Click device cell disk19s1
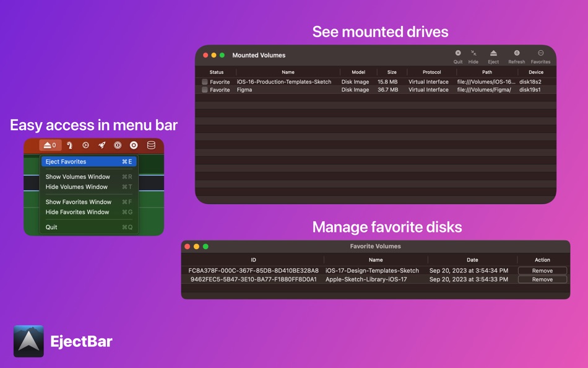Image resolution: width=588 pixels, height=368 pixels. pos(530,90)
